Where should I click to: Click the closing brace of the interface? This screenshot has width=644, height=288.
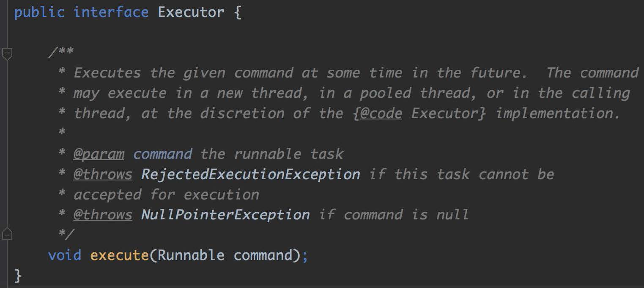pyautogui.click(x=18, y=276)
